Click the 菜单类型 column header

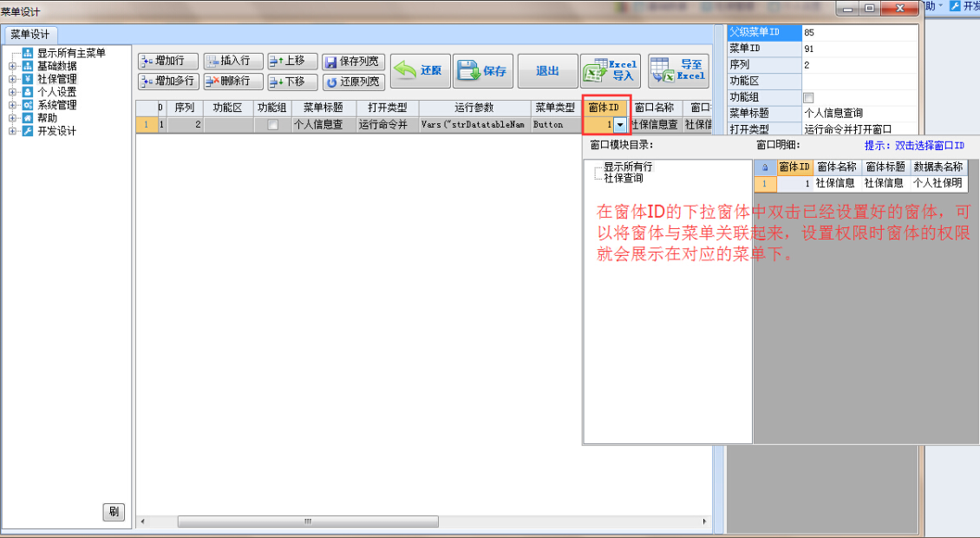pos(555,108)
